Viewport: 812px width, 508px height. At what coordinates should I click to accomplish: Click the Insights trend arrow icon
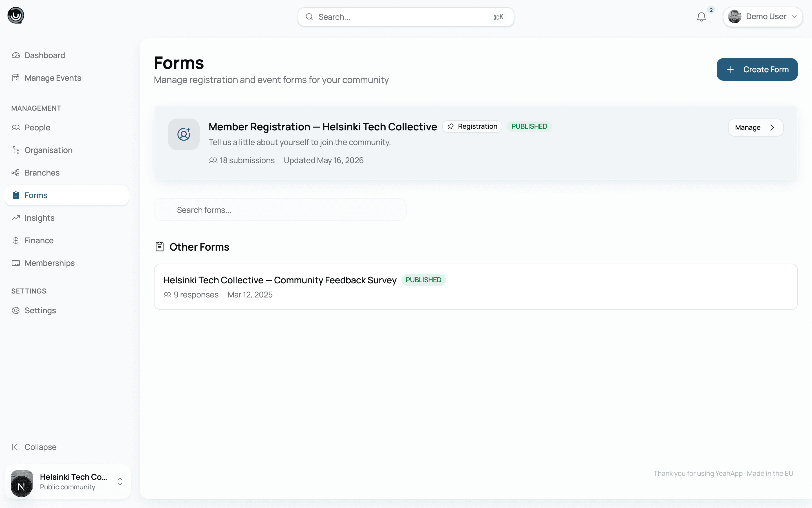[16, 218]
